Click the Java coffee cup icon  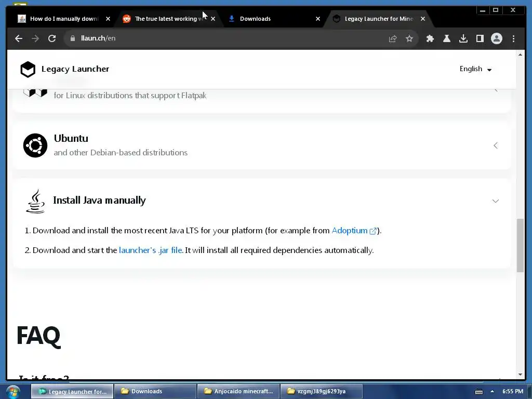35,201
